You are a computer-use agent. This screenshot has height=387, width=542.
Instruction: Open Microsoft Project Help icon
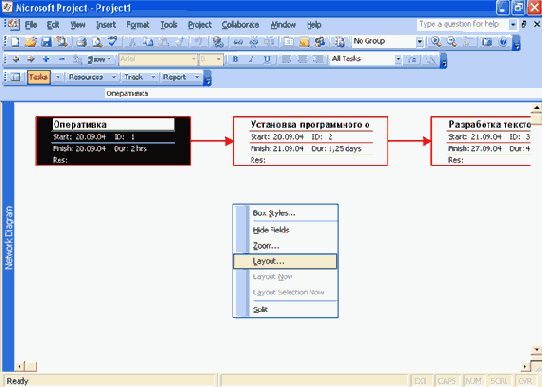503,42
